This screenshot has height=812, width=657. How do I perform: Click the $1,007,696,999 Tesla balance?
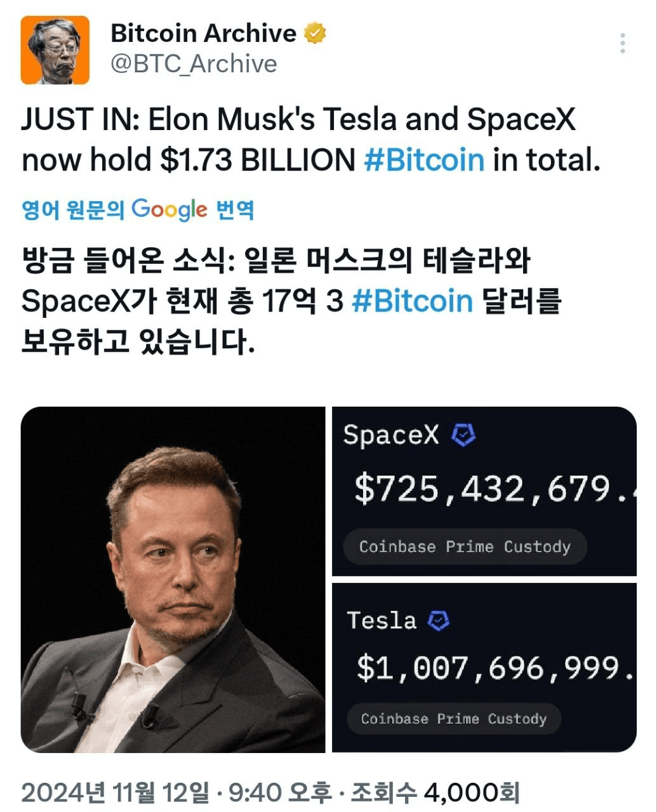point(496,668)
